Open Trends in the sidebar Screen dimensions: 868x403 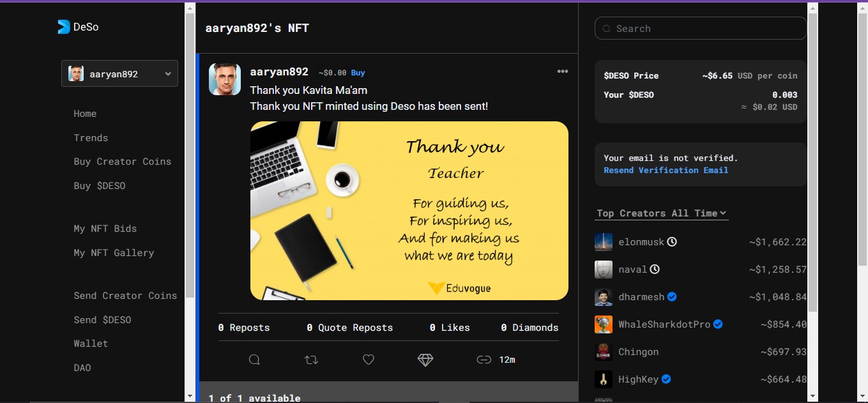point(91,138)
